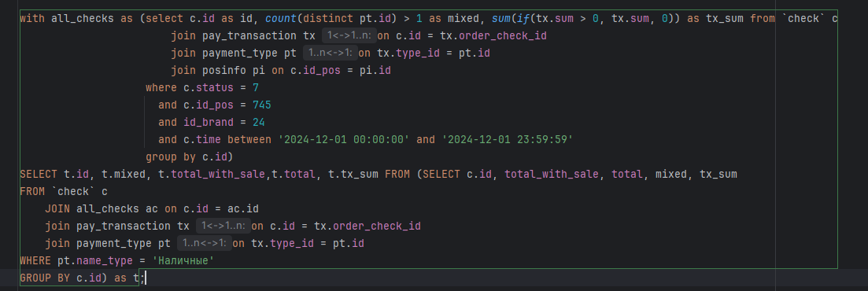Image resolution: width=868 pixels, height=291 pixels.
Task: Click the 'Наличные' string literal
Action: pyautogui.click(x=183, y=260)
